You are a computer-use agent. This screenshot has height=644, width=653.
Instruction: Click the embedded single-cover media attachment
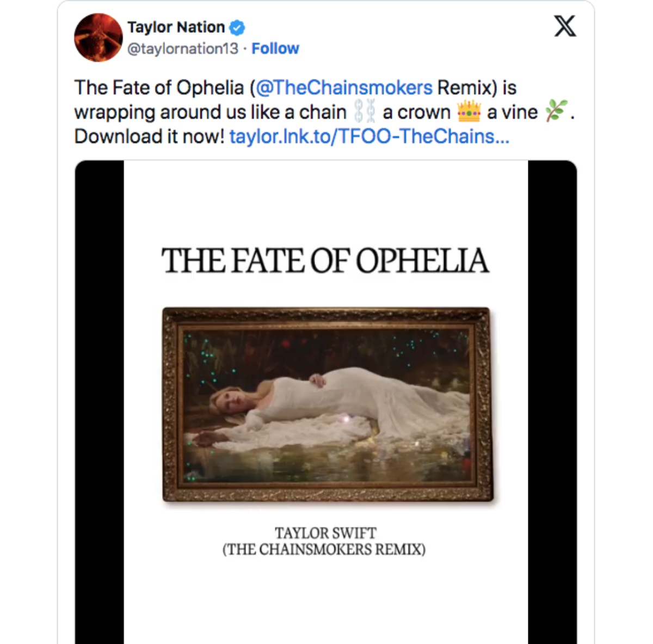tap(326, 403)
